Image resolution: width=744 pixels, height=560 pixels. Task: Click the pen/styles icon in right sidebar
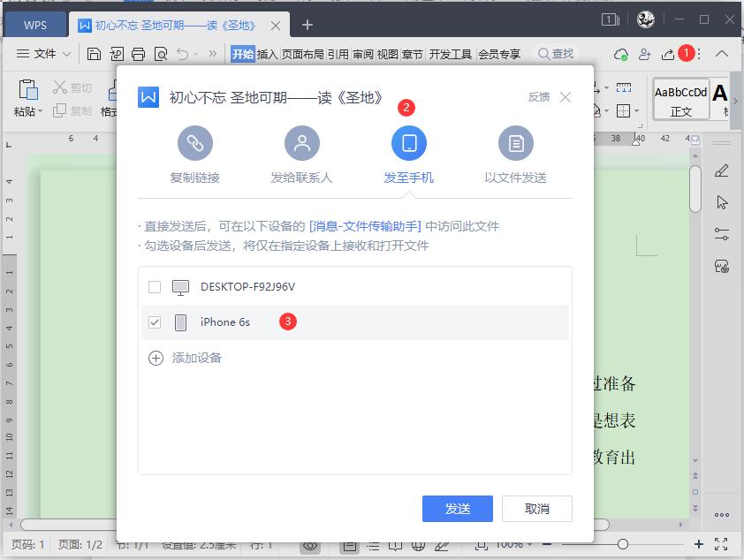pos(721,170)
